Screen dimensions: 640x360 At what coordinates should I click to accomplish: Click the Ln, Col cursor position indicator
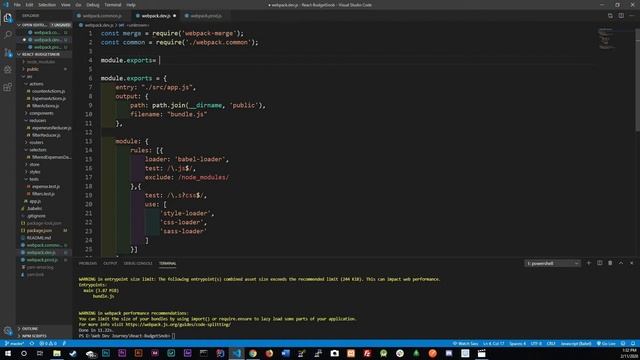click(x=493, y=344)
